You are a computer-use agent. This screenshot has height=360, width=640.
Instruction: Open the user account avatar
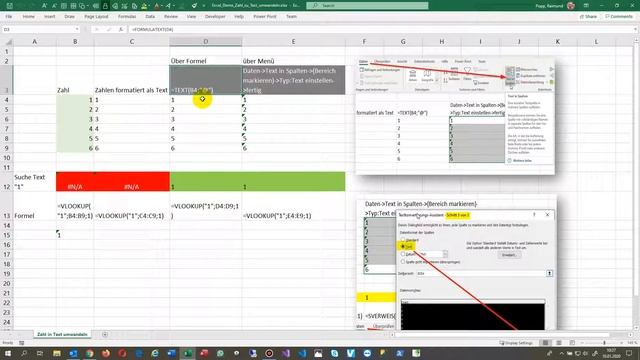(571, 6)
